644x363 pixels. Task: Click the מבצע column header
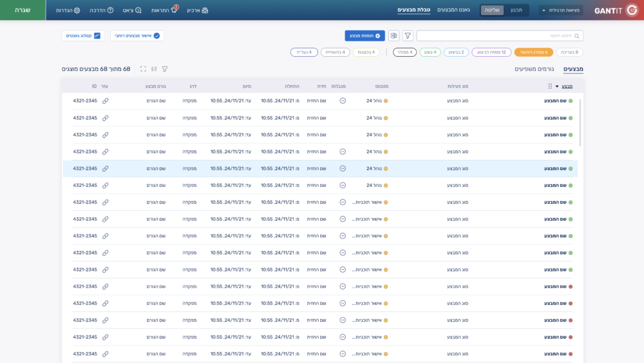(567, 86)
